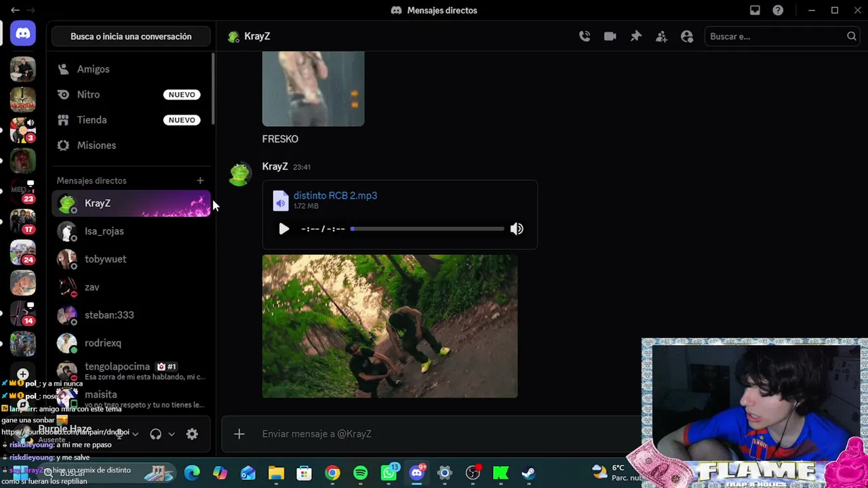
Task: Open WhatsApp from the taskbar
Action: click(x=389, y=473)
